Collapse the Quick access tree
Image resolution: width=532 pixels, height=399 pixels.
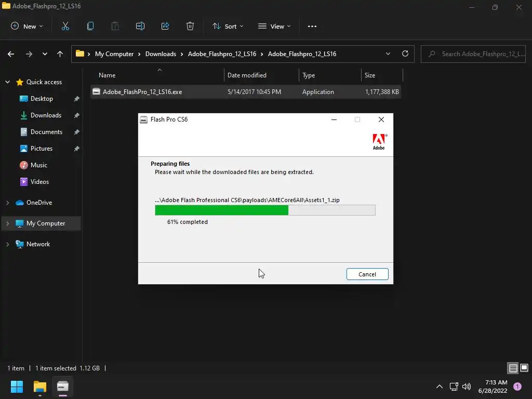pyautogui.click(x=7, y=82)
